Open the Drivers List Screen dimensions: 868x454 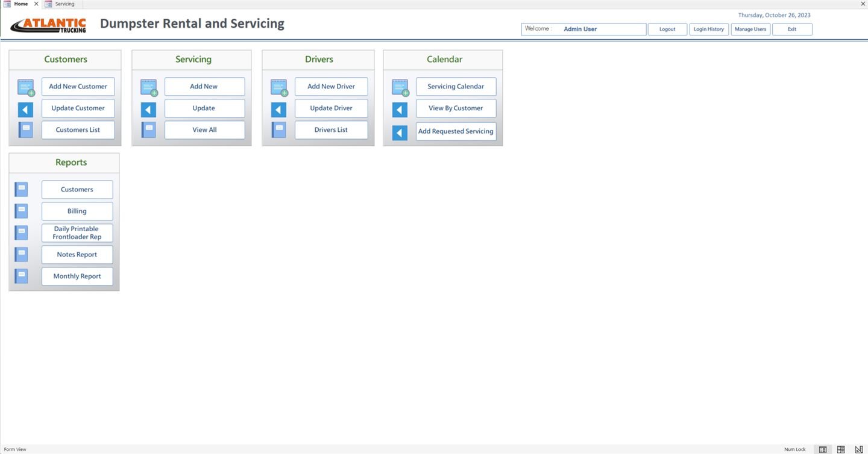[331, 129]
